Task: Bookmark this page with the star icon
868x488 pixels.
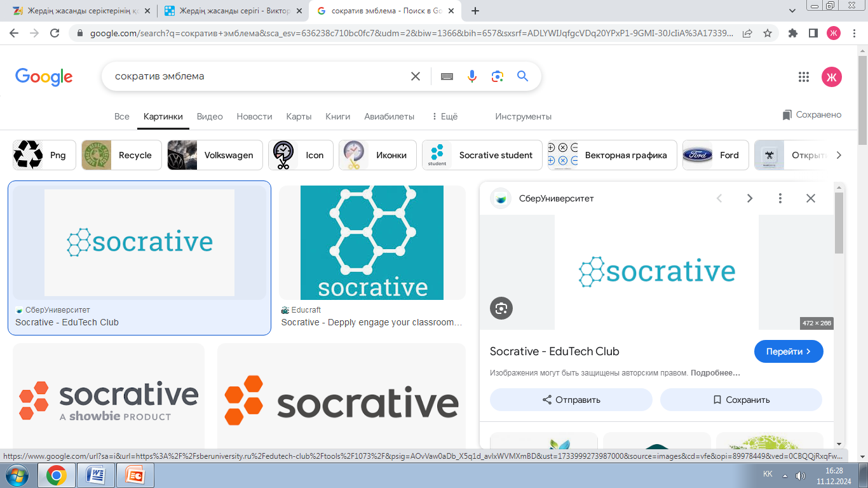Action: pos(767,33)
